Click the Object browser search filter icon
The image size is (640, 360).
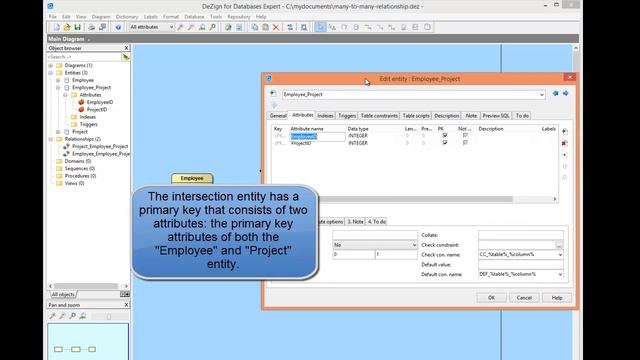[x=126, y=57]
